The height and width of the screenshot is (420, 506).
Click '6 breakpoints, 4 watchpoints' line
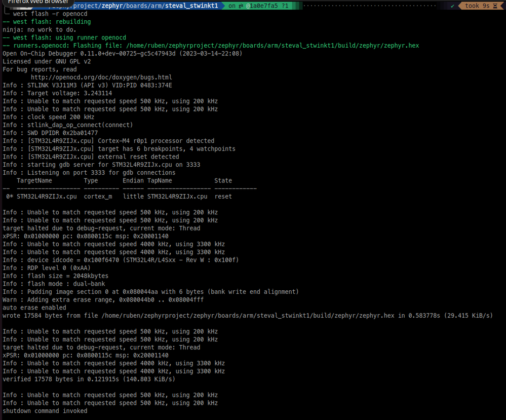(x=119, y=149)
